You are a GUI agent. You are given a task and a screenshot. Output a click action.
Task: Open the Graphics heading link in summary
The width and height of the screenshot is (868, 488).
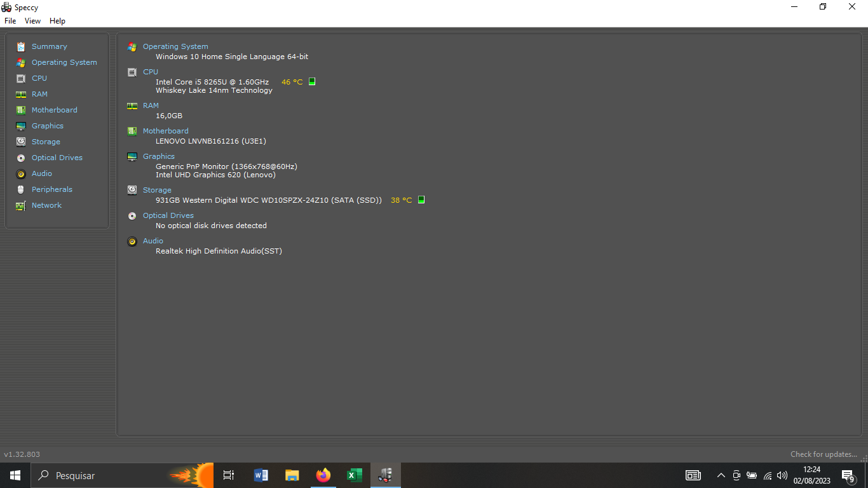159,156
